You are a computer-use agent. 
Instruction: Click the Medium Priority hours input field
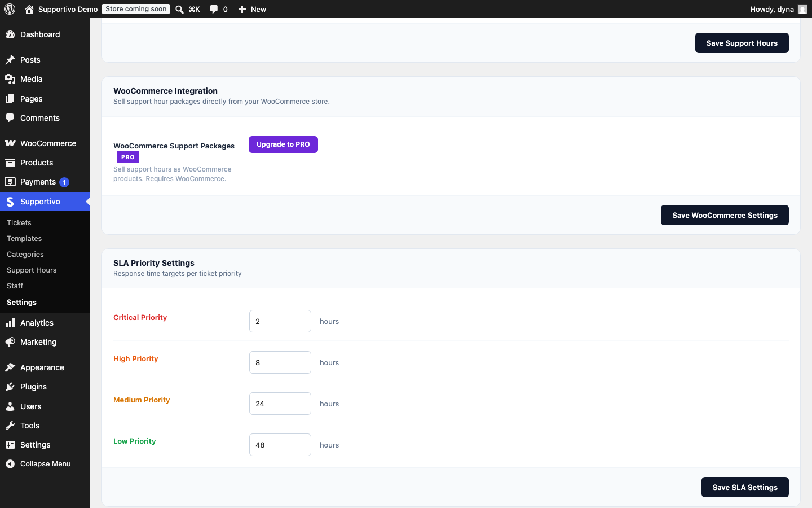click(280, 404)
